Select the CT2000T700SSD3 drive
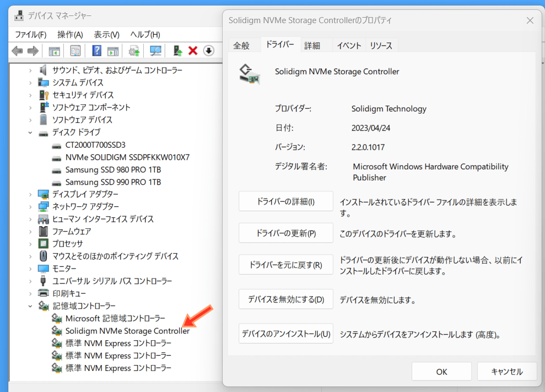The width and height of the screenshot is (545, 392). pyautogui.click(x=95, y=144)
